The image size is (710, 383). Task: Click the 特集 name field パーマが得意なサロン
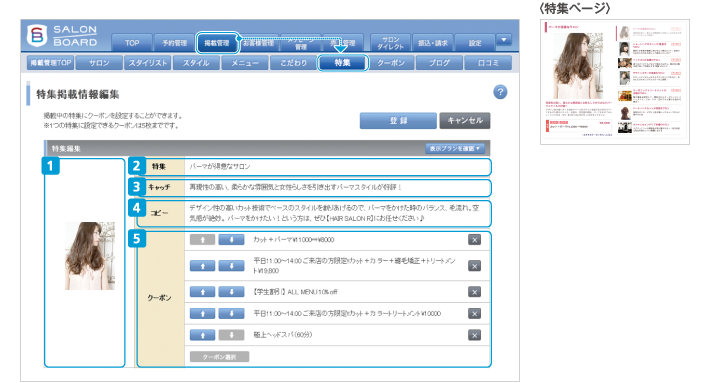click(x=337, y=167)
